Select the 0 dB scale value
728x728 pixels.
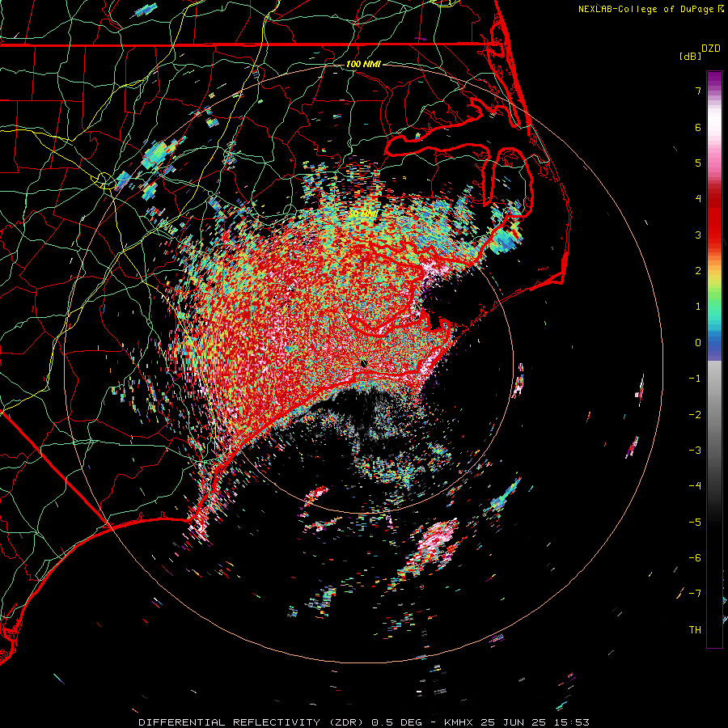pos(698,343)
